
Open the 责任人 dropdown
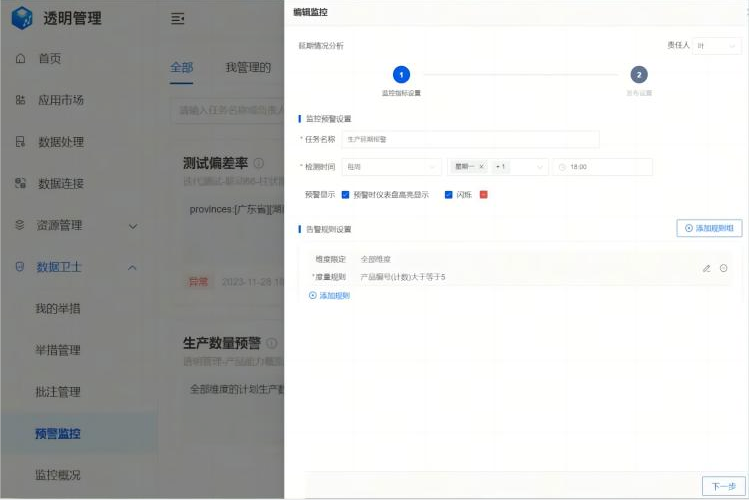[x=717, y=46]
